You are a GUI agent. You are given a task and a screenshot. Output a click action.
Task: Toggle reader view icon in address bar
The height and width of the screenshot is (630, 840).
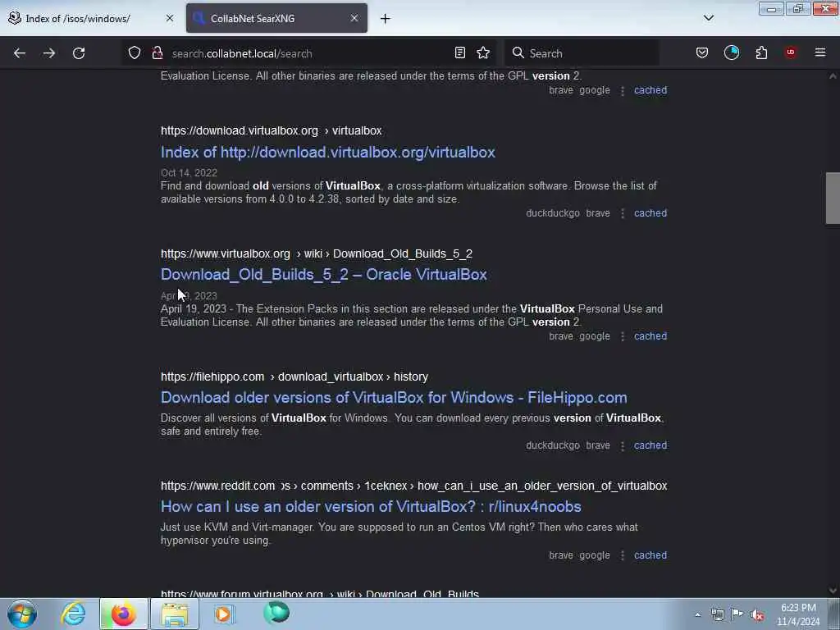(x=459, y=52)
